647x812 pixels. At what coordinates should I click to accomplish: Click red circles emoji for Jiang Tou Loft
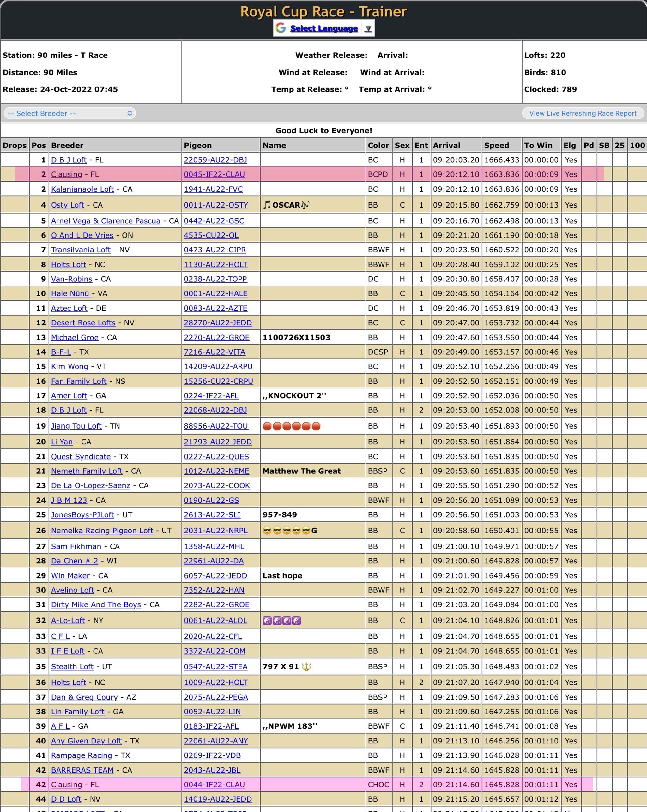pos(291,426)
